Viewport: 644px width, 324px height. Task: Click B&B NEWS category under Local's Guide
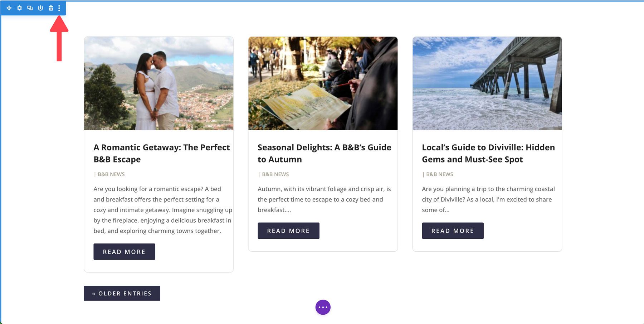[x=440, y=174]
